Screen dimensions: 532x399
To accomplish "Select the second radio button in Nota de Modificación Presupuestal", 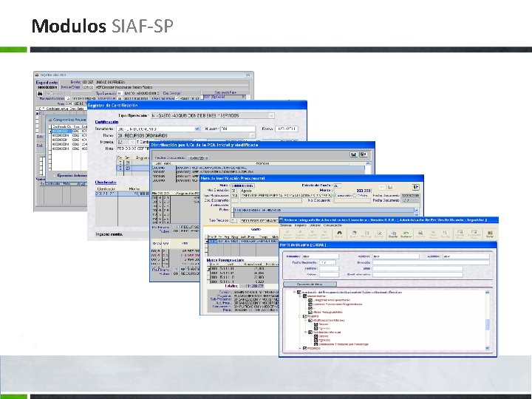I will 355,196.
